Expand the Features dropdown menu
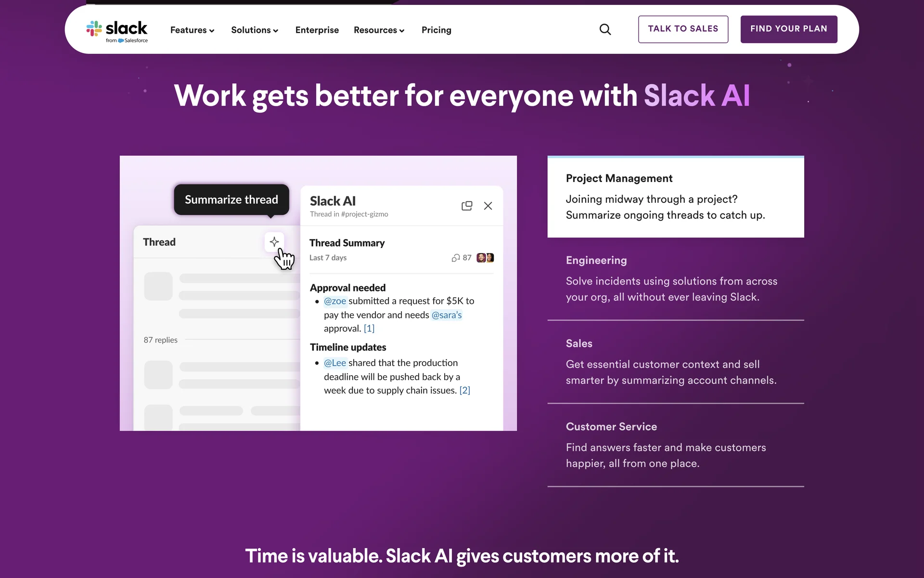 192,30
